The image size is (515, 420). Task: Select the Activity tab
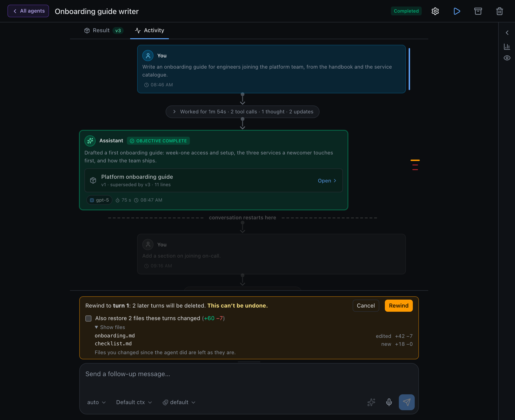point(150,31)
